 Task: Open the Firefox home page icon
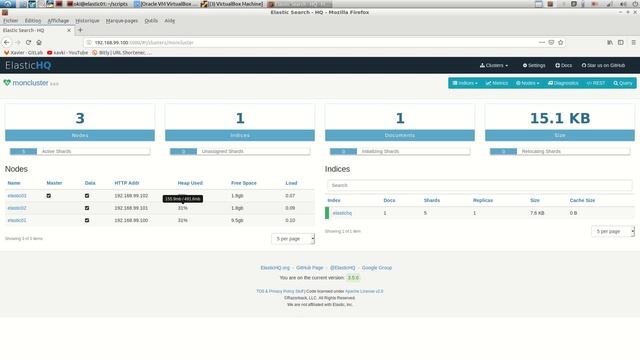39,42
